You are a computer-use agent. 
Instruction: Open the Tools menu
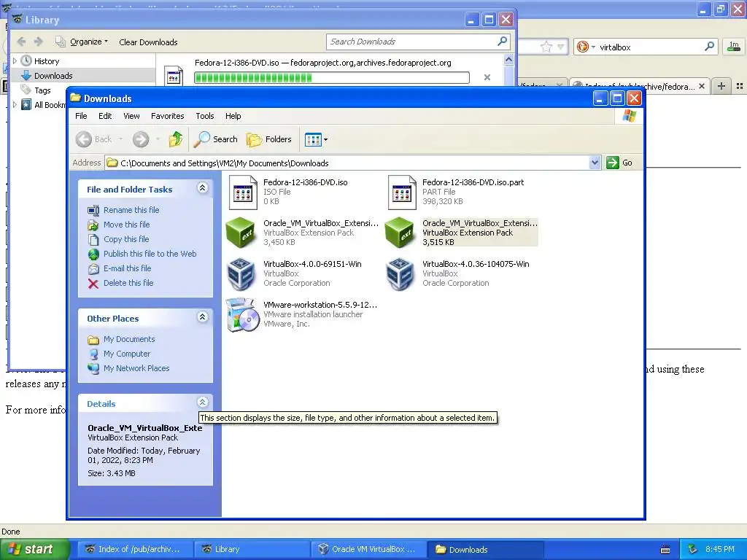(204, 116)
